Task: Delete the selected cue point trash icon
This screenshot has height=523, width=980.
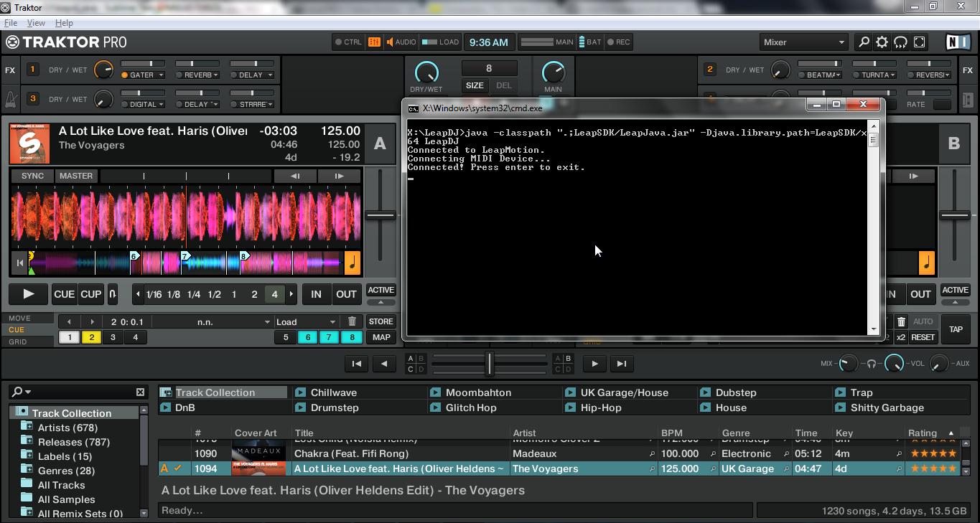Action: [x=352, y=321]
